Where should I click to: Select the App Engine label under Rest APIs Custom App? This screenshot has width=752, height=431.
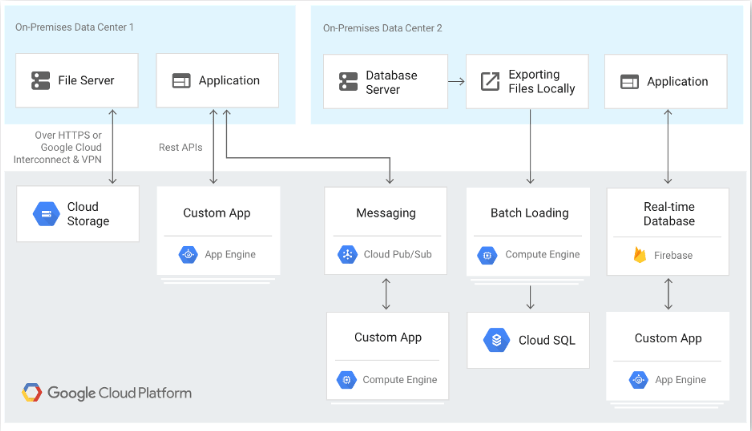230,255
